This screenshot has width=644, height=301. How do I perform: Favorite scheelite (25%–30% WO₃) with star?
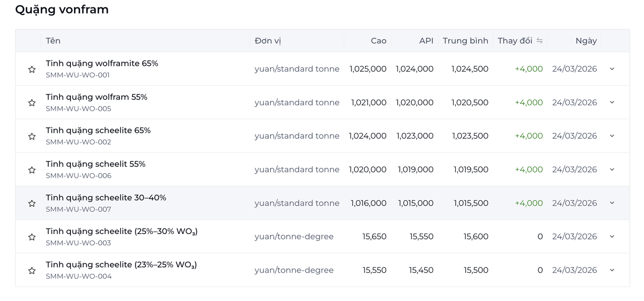pyautogui.click(x=32, y=237)
